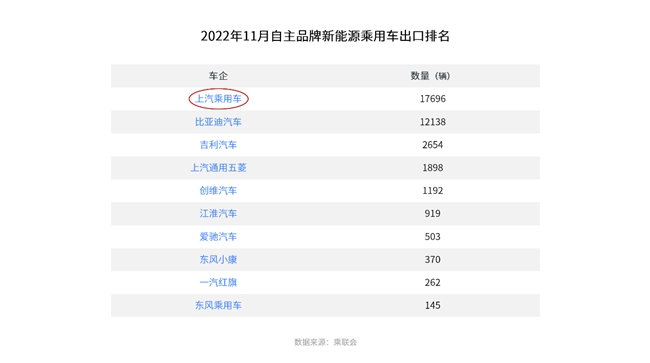The height and width of the screenshot is (363, 650).
Task: Open the 上汽乘用车 link
Action: [218, 99]
